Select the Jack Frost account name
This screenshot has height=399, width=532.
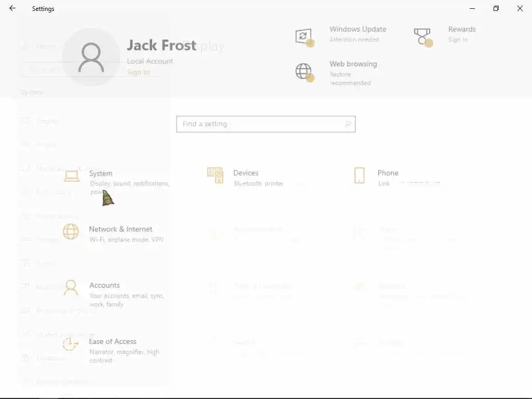(162, 45)
